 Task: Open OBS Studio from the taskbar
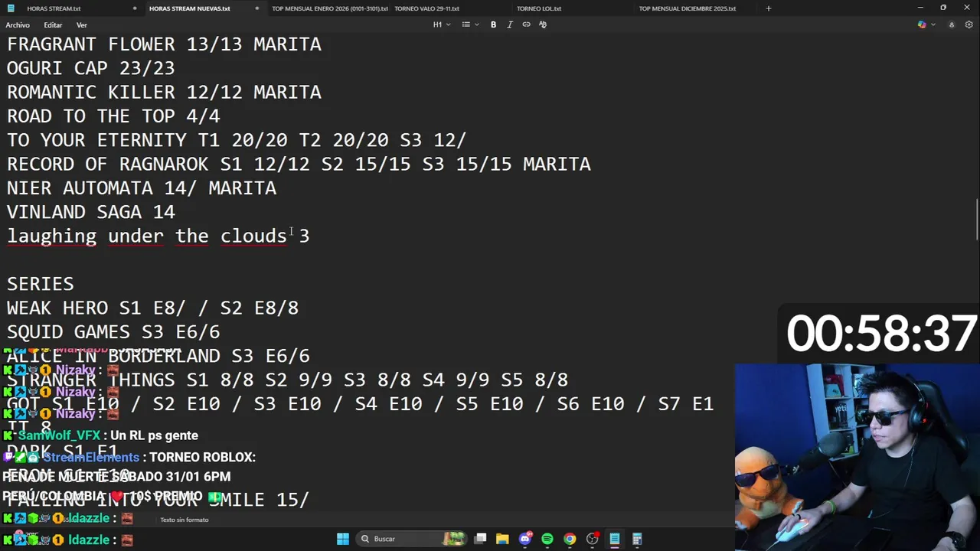pyautogui.click(x=592, y=539)
